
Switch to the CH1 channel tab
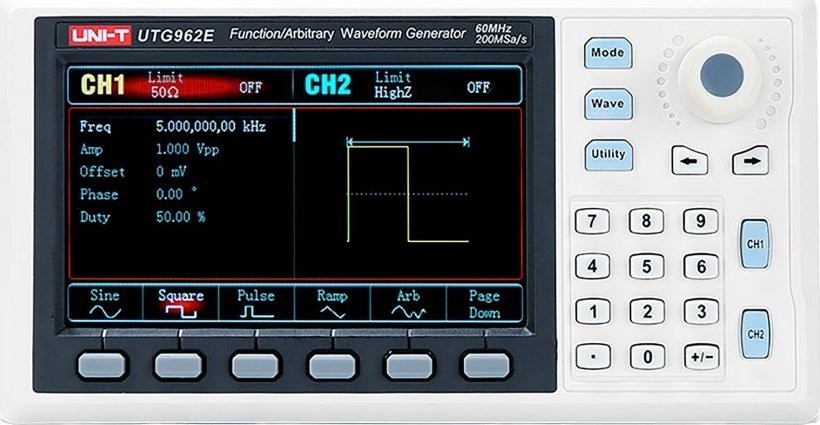click(x=102, y=85)
